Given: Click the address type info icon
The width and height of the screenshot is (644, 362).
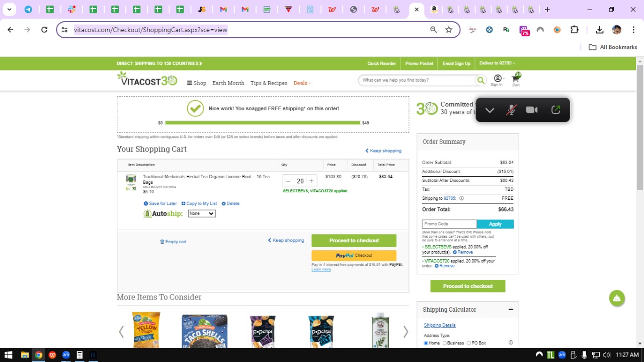Looking at the screenshot, I should click(x=511, y=343).
